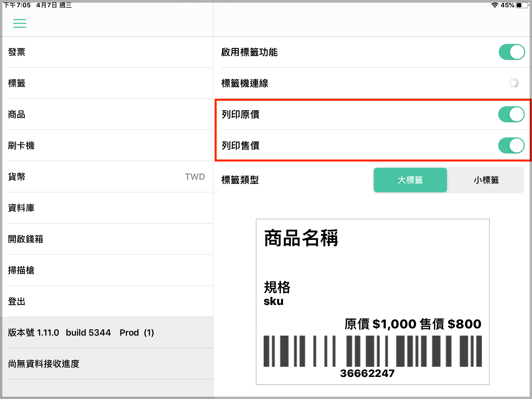Image resolution: width=532 pixels, height=399 pixels.
Task: Open the 資料庫 settings
Action: point(108,208)
